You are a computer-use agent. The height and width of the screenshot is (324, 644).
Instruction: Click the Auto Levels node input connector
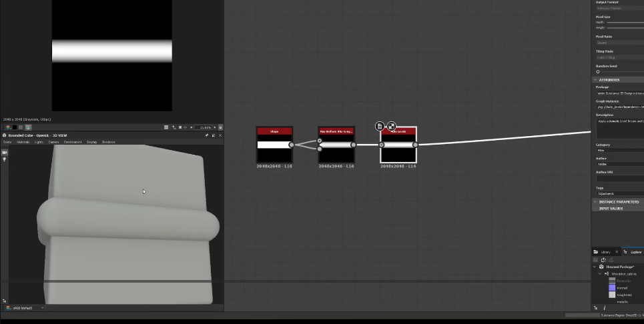coord(382,145)
